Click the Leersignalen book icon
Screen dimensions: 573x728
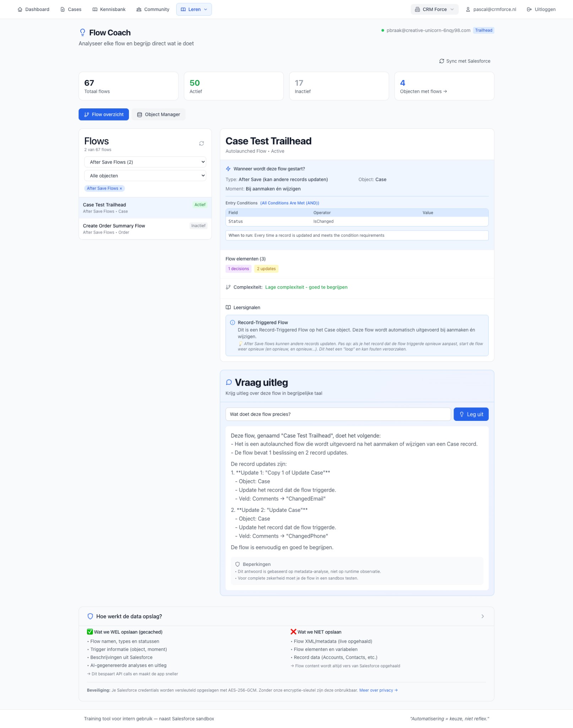pyautogui.click(x=228, y=307)
